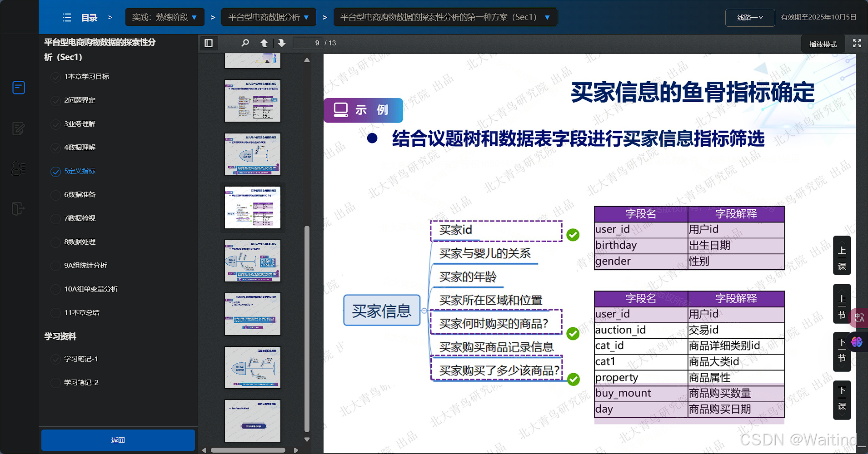Open the 实践：熟练阶段 dropdown
Image resolution: width=868 pixels, height=454 pixels.
165,17
